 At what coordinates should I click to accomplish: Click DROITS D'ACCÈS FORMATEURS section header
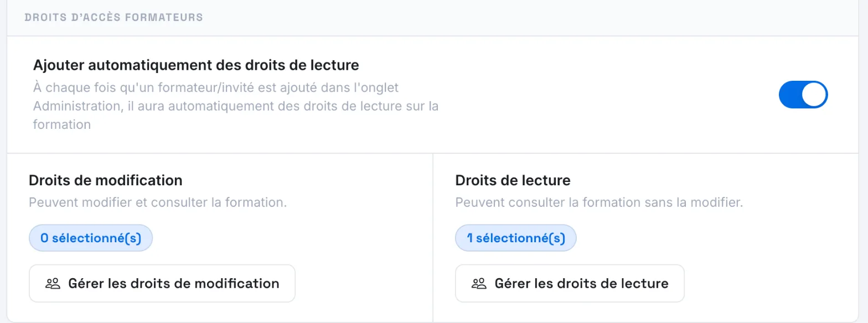point(114,17)
